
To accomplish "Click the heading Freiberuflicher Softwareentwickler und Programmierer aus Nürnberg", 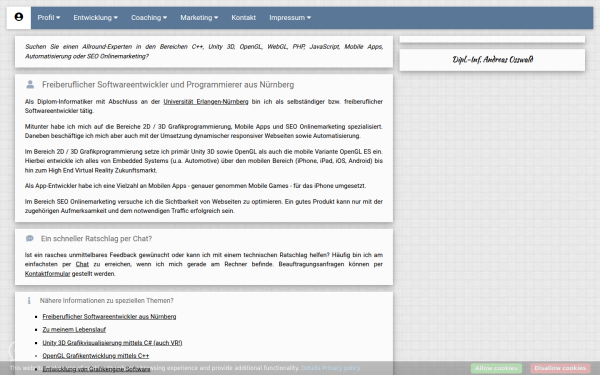I will pyautogui.click(x=168, y=85).
